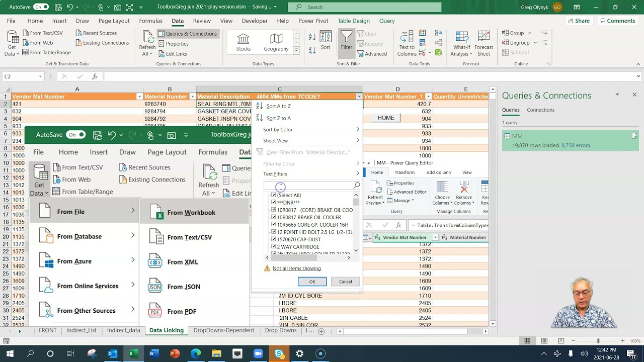
Task: Click the Not all items showing link
Action: 296,268
